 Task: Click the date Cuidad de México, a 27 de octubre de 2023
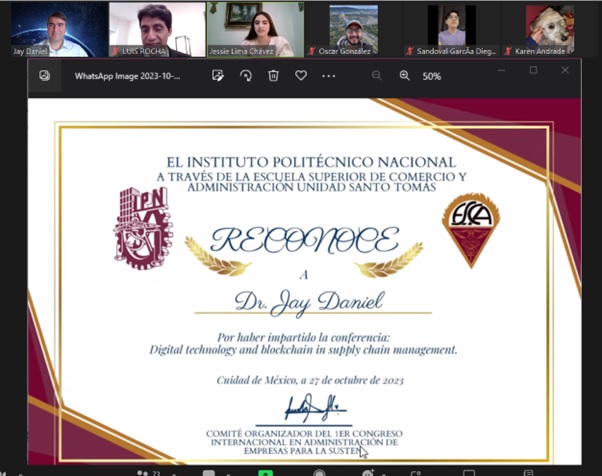(x=310, y=380)
